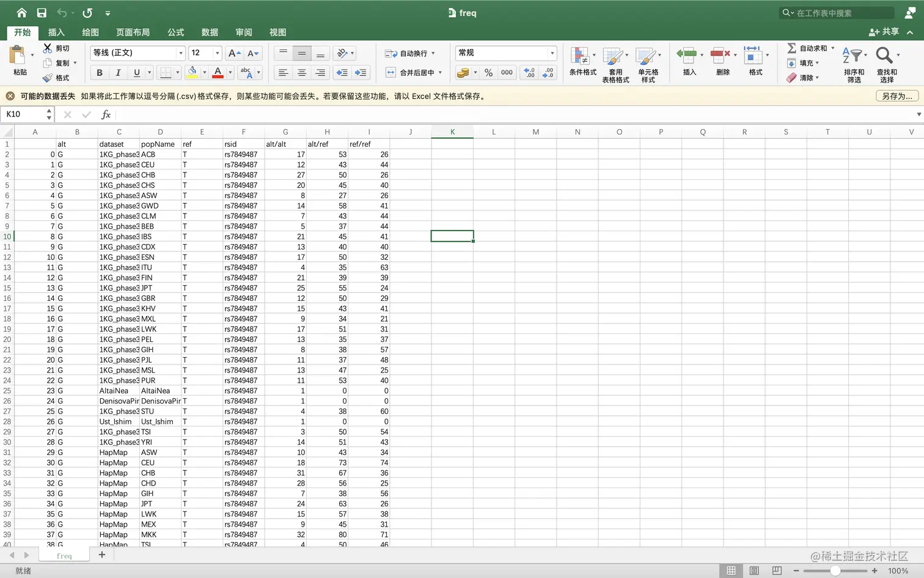Viewport: 924px width, 578px height.
Task: Increase font size
Action: point(234,53)
